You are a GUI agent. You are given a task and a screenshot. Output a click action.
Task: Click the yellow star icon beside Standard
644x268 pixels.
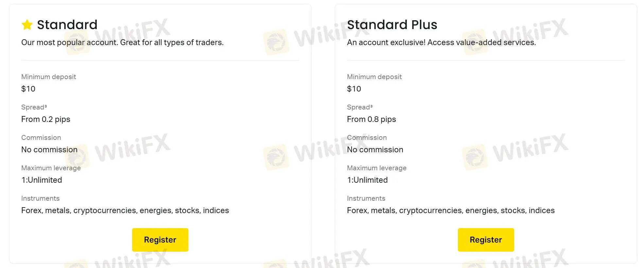(27, 25)
